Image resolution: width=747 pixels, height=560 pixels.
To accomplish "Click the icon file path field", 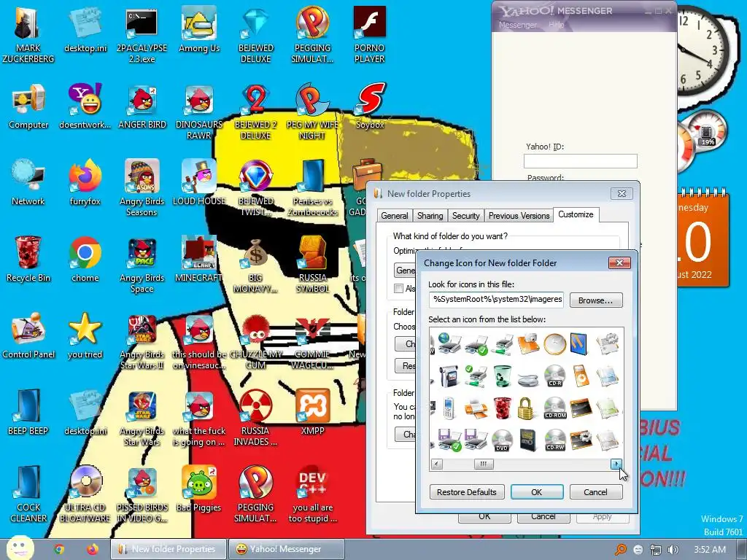I will pyautogui.click(x=496, y=300).
